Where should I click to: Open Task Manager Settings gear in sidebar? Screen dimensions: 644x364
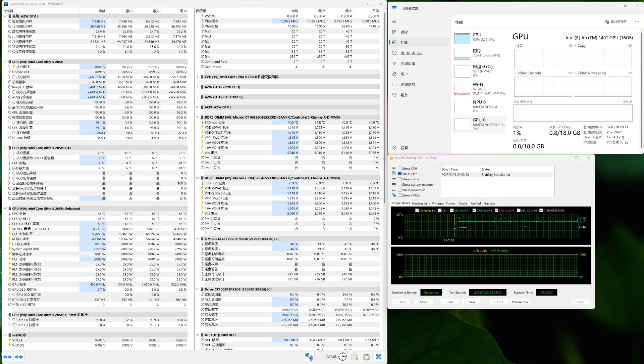394,148
